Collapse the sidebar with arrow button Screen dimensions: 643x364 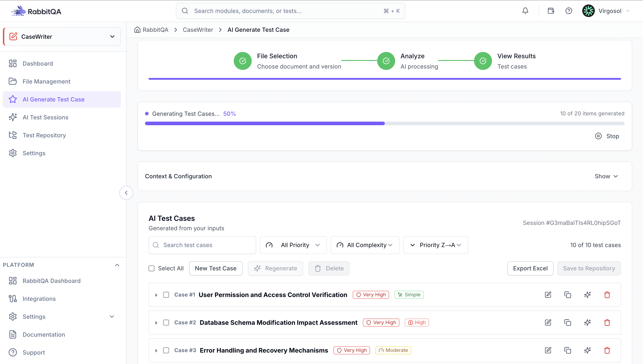point(126,193)
